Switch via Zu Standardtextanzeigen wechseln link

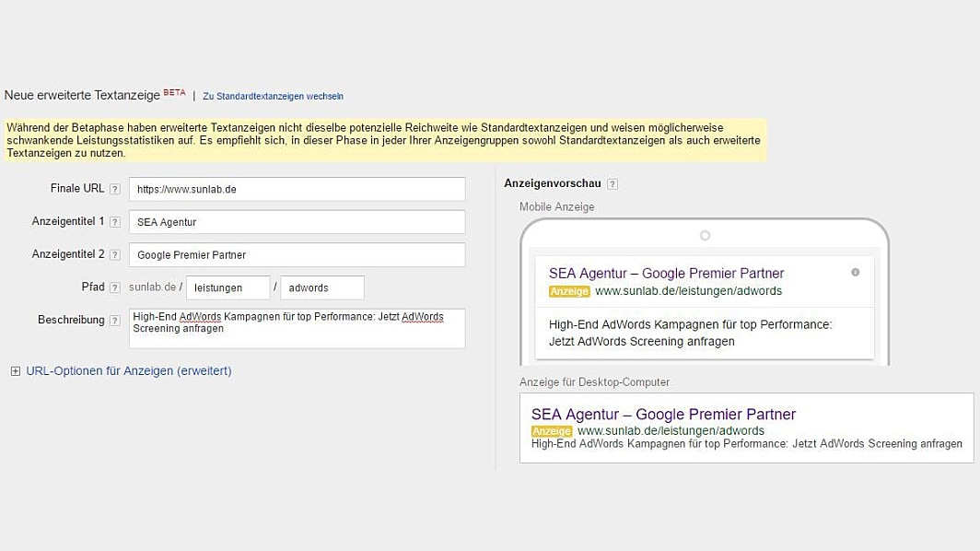pos(274,97)
